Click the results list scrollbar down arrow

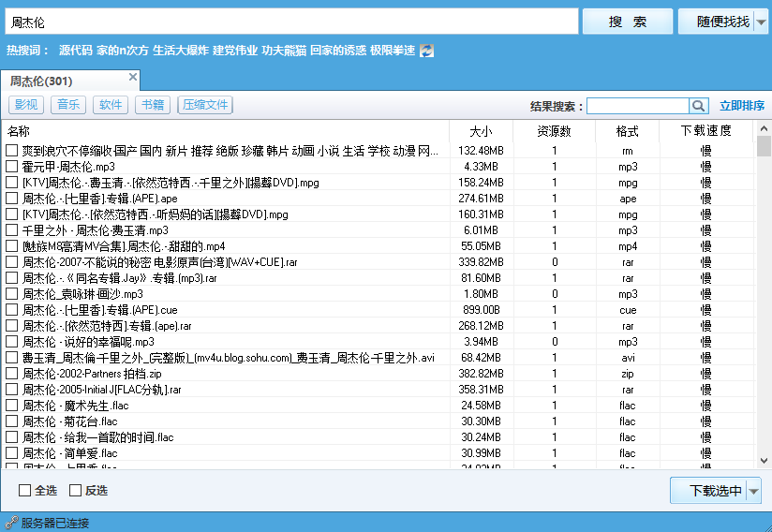point(764,461)
